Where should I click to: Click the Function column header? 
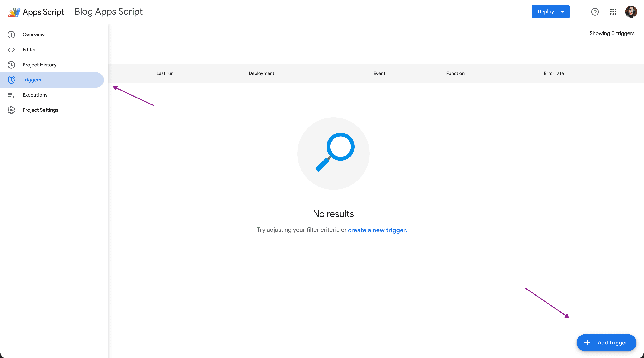[455, 73]
